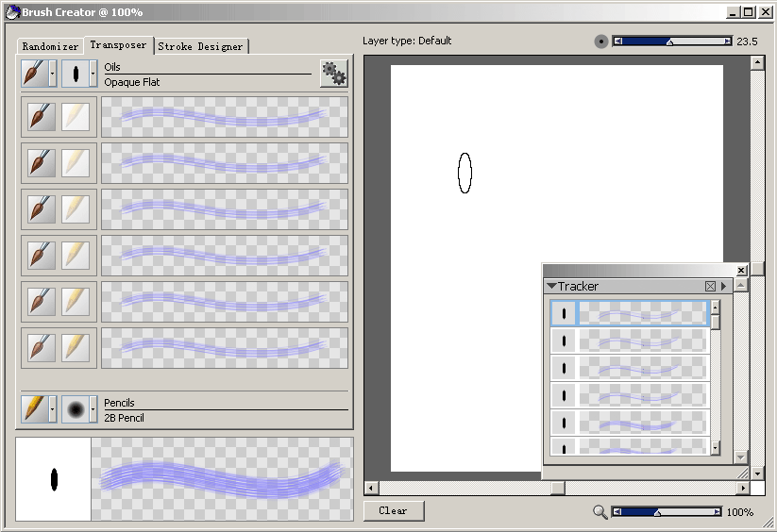Open the Pencils category dropdown arrow
This screenshot has height=532, width=777.
pyautogui.click(x=52, y=408)
